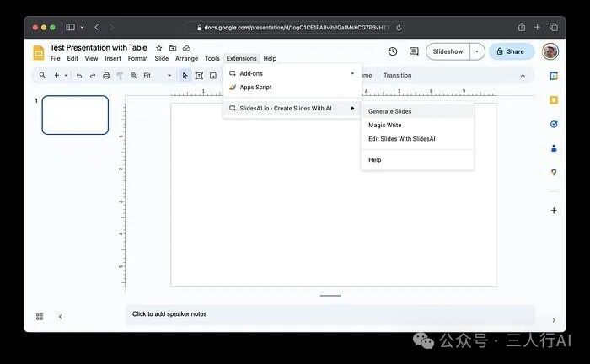
Task: Select slide 1 thumbnail
Action: (75, 115)
